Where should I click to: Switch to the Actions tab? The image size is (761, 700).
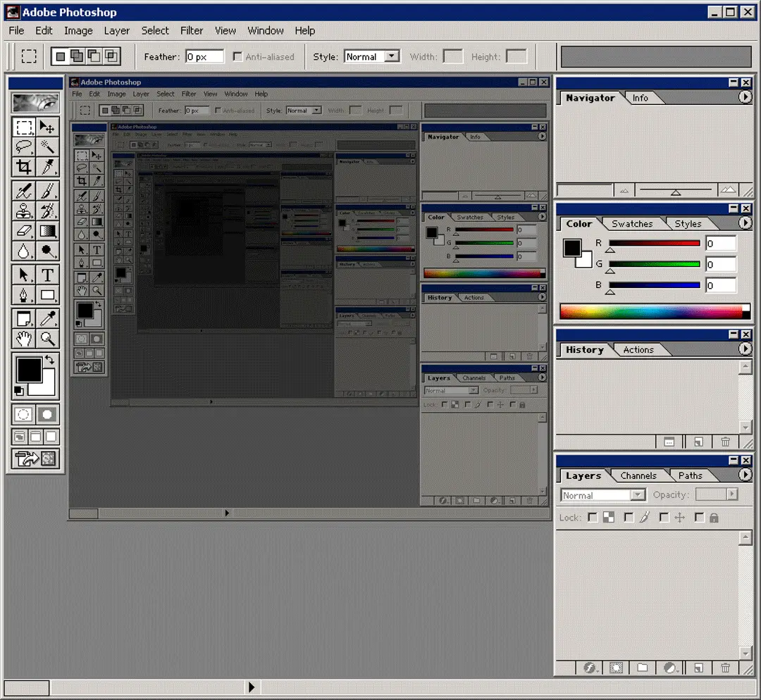pos(638,350)
